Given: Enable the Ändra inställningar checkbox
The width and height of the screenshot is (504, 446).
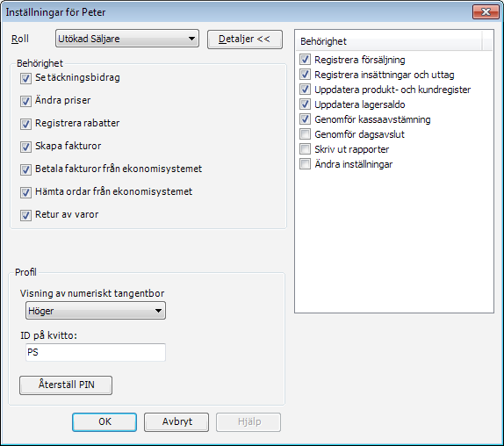Looking at the screenshot, I should pos(305,164).
